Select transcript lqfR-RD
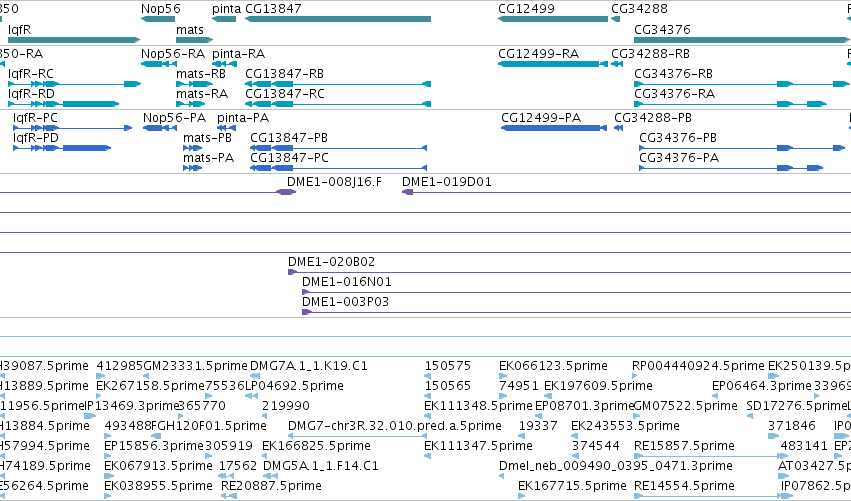The width and height of the screenshot is (851, 501). (x=63, y=104)
